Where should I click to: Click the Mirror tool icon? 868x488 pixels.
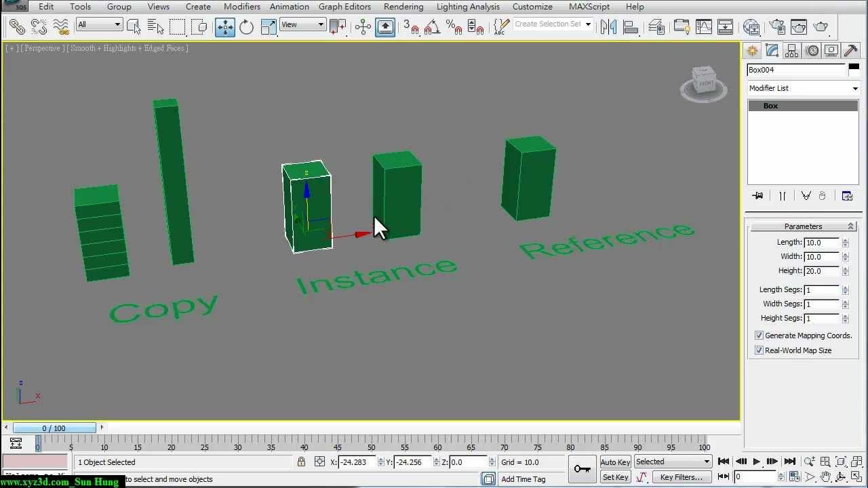[608, 27]
